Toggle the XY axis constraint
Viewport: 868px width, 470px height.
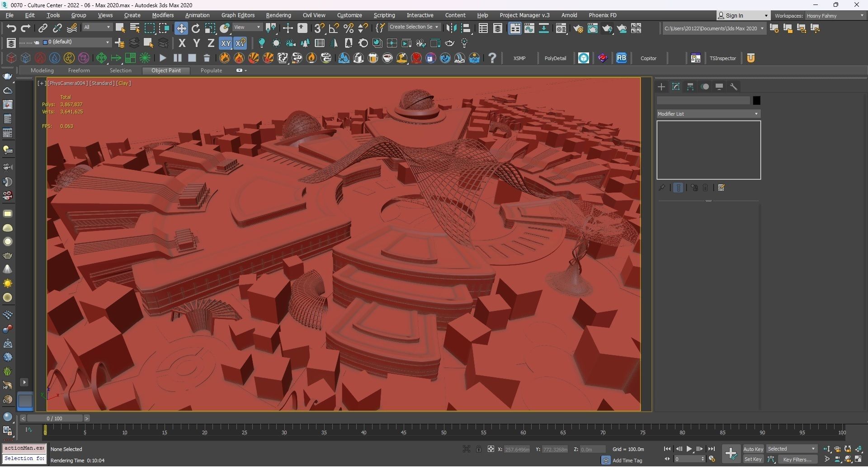(x=225, y=43)
